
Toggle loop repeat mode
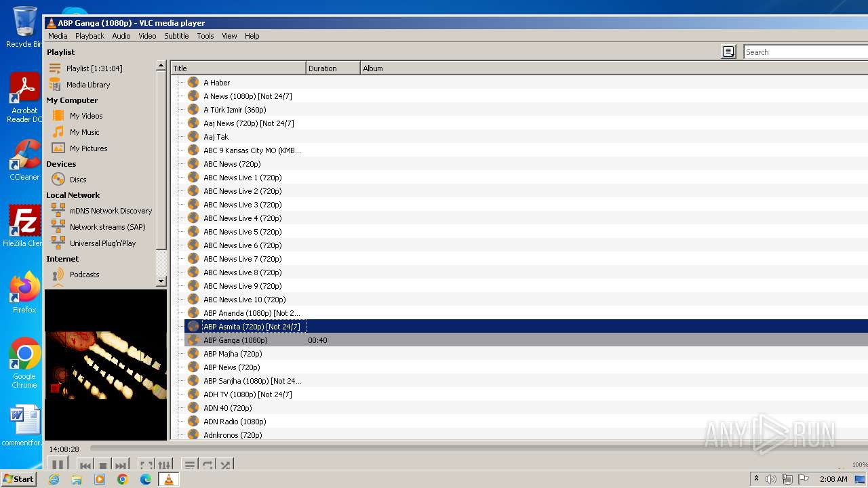tap(208, 465)
